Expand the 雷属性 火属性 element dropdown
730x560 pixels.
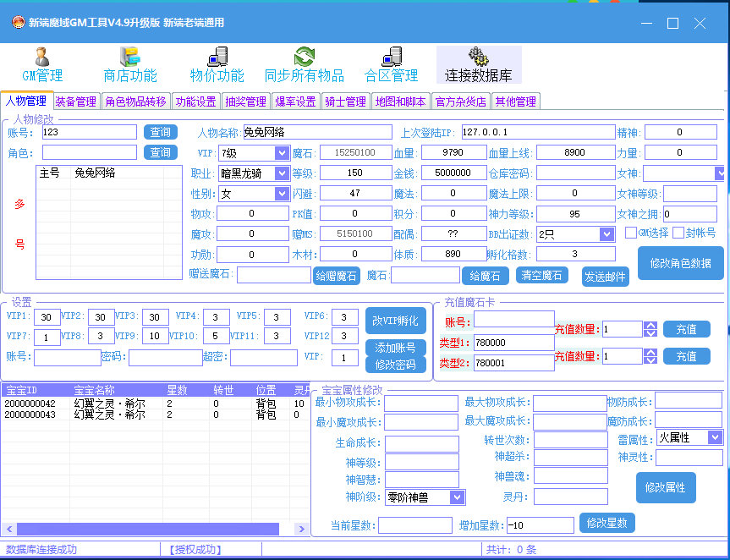[715, 437]
